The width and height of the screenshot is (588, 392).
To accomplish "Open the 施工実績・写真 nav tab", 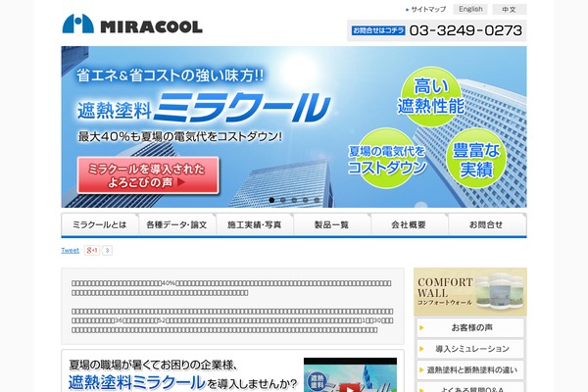I will (255, 224).
